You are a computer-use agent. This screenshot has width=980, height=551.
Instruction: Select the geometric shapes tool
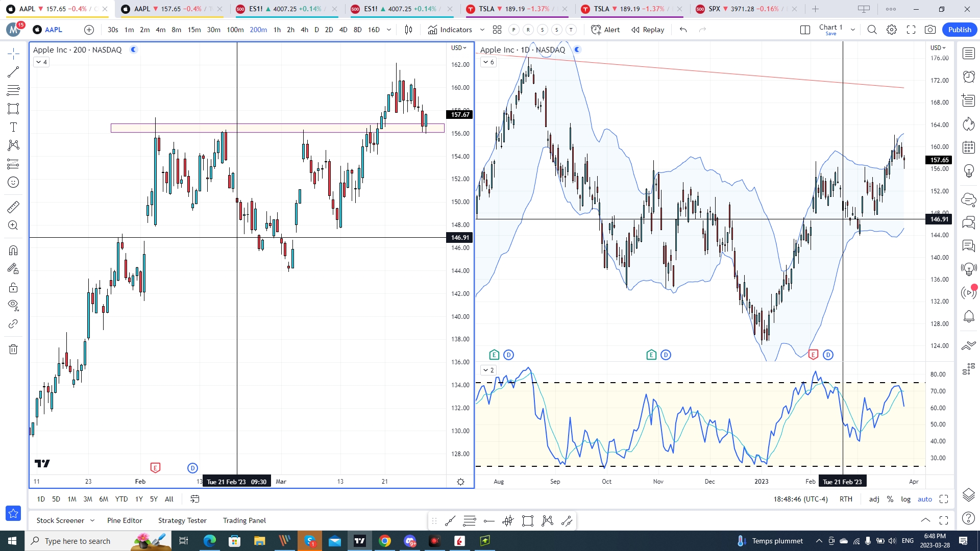click(13, 109)
